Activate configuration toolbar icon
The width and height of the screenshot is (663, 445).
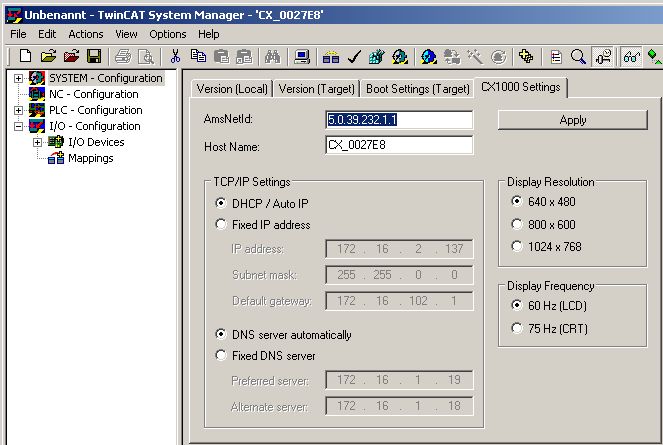tap(376, 56)
